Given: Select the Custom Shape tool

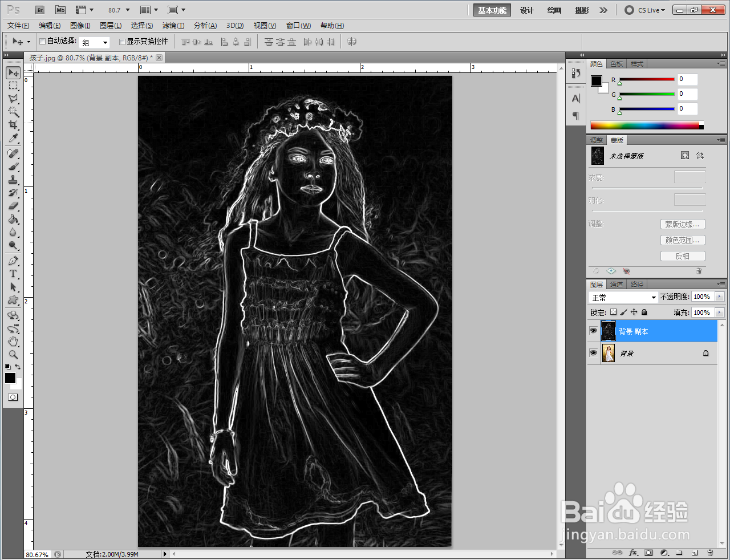Looking at the screenshot, I should (13, 301).
